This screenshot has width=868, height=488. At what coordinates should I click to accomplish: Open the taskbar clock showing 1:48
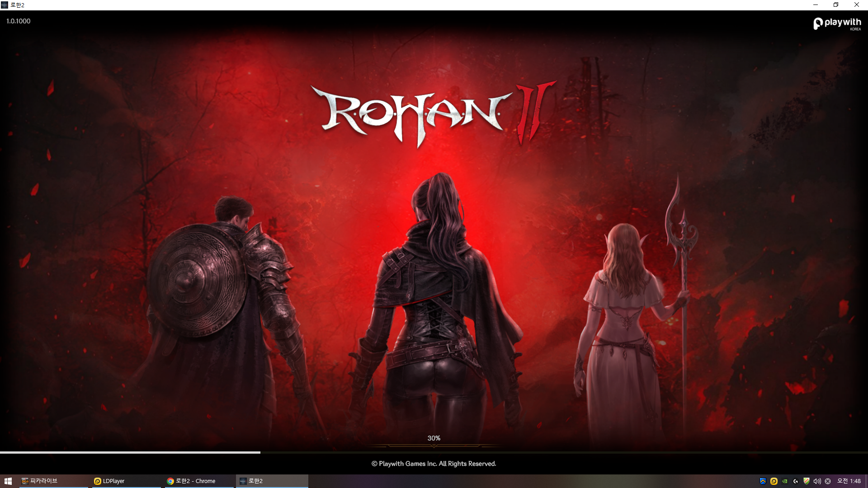849,481
